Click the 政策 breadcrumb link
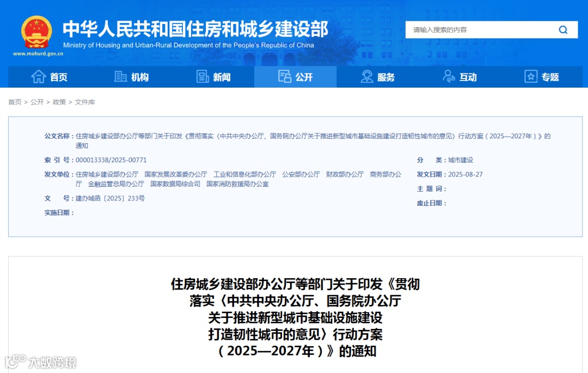The width and height of the screenshot is (588, 373). click(x=59, y=102)
